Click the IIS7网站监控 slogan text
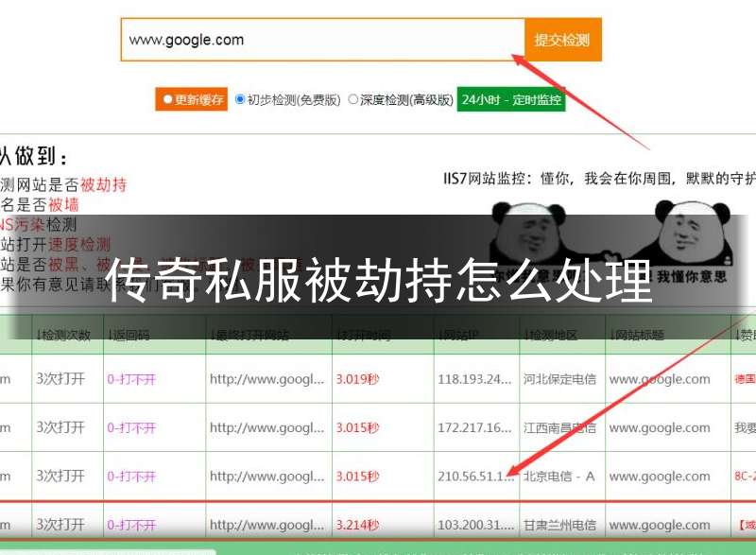 [x=599, y=179]
